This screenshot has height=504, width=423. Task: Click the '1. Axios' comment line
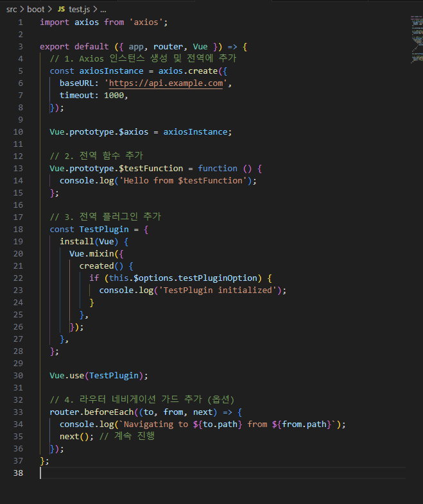pyautogui.click(x=143, y=58)
